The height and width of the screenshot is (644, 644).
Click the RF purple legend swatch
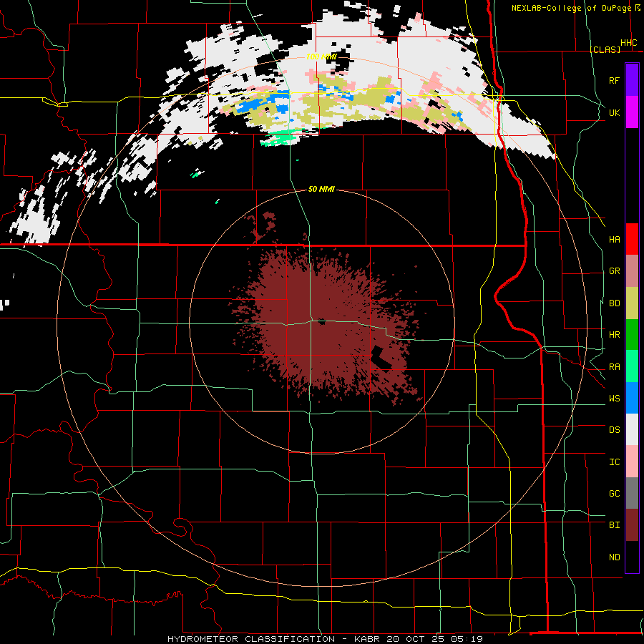tap(632, 80)
